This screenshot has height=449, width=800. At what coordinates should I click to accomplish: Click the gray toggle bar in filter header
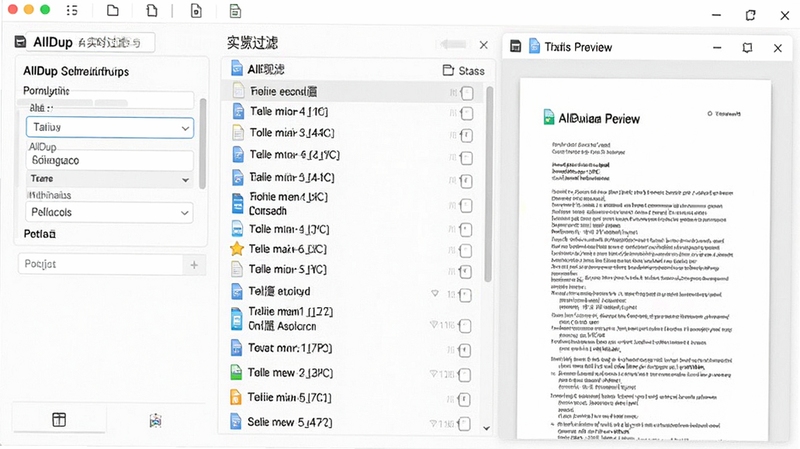coord(453,44)
